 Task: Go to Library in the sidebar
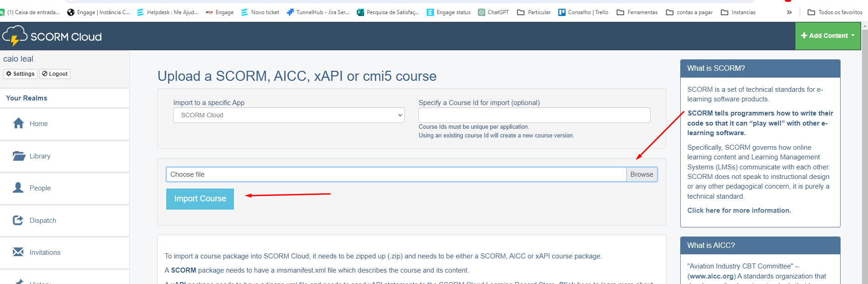pyautogui.click(x=40, y=156)
